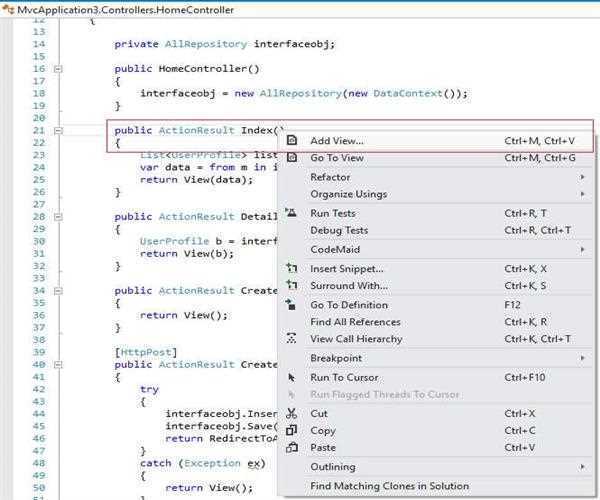Open the Breakpoint menu entry
The width and height of the screenshot is (600, 500).
point(436,358)
